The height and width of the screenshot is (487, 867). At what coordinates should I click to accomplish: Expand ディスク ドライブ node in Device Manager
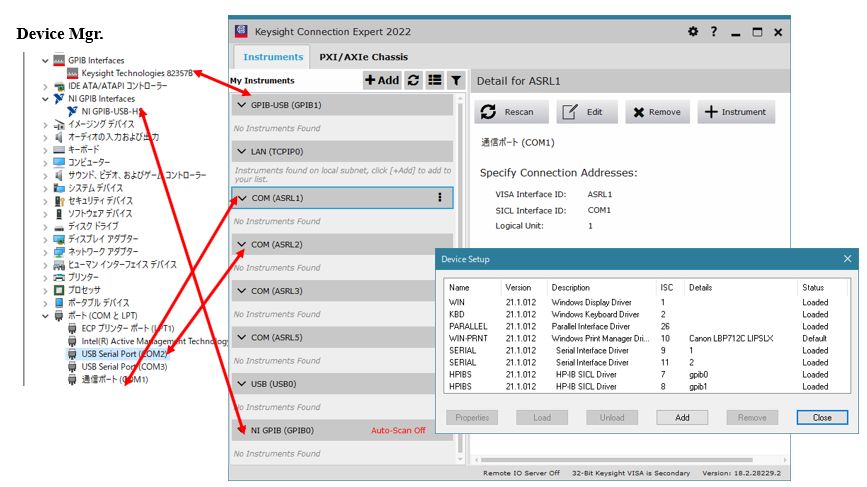pyautogui.click(x=45, y=226)
